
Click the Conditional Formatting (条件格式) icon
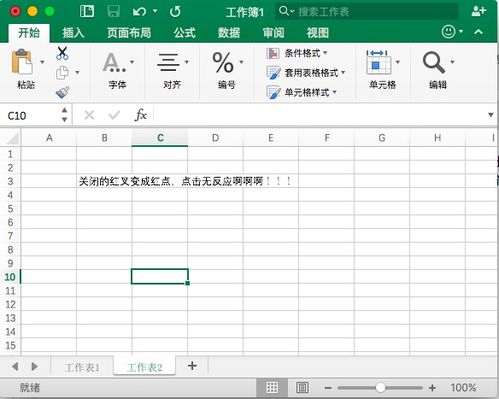(x=273, y=53)
